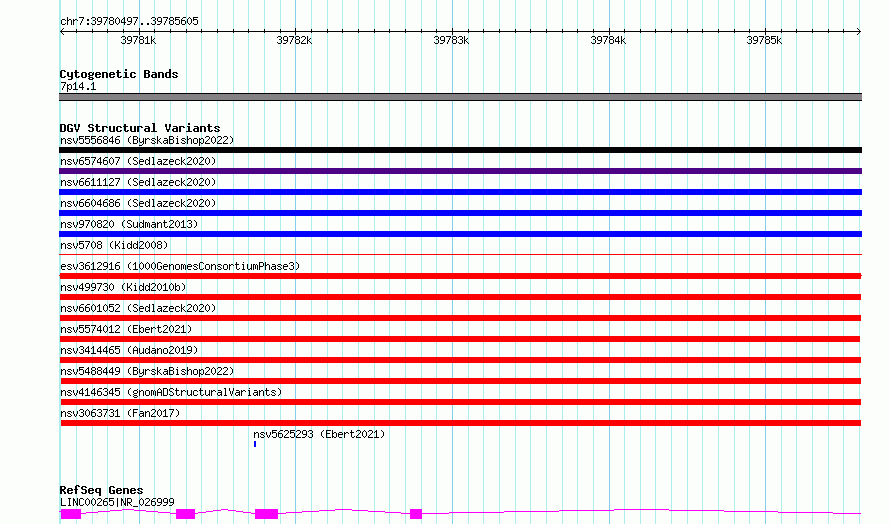Screen dimensions: 890x524
Task: Click the purple nsv6574607 variant bar
Action: coord(460,171)
